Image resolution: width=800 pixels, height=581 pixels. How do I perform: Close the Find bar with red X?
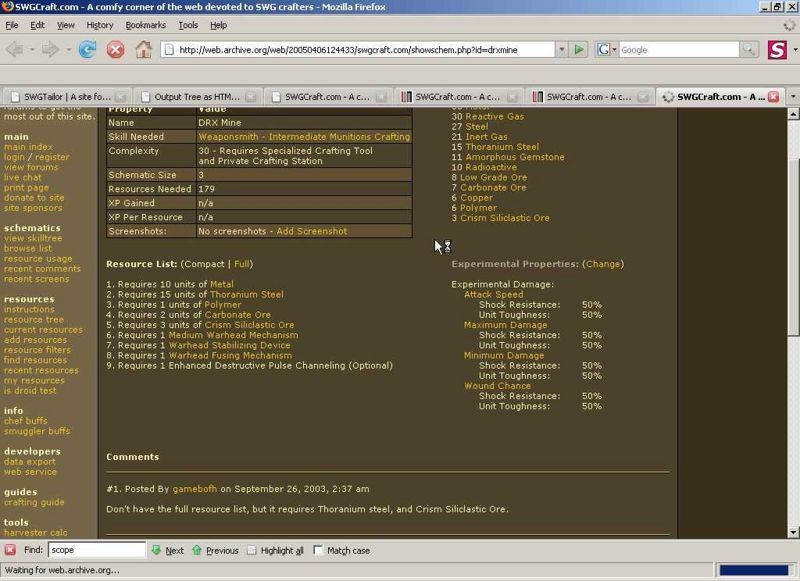[10, 550]
